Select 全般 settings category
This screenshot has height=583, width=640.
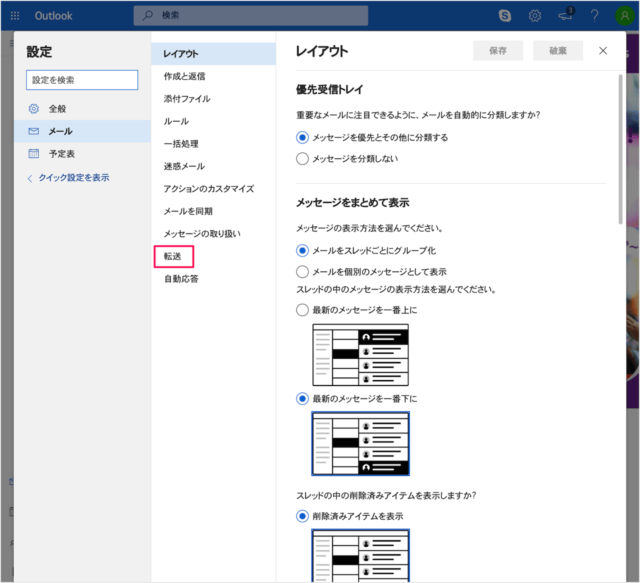click(x=57, y=108)
